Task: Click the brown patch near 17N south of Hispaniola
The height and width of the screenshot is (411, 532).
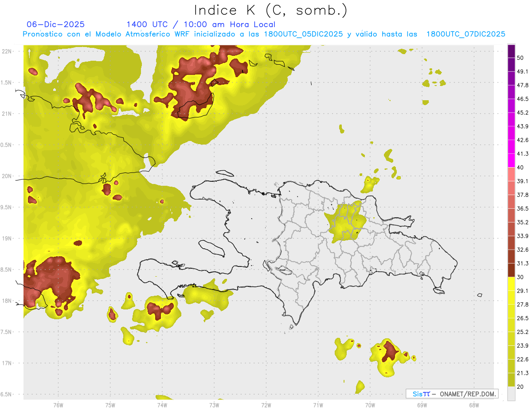Action: pyautogui.click(x=390, y=350)
